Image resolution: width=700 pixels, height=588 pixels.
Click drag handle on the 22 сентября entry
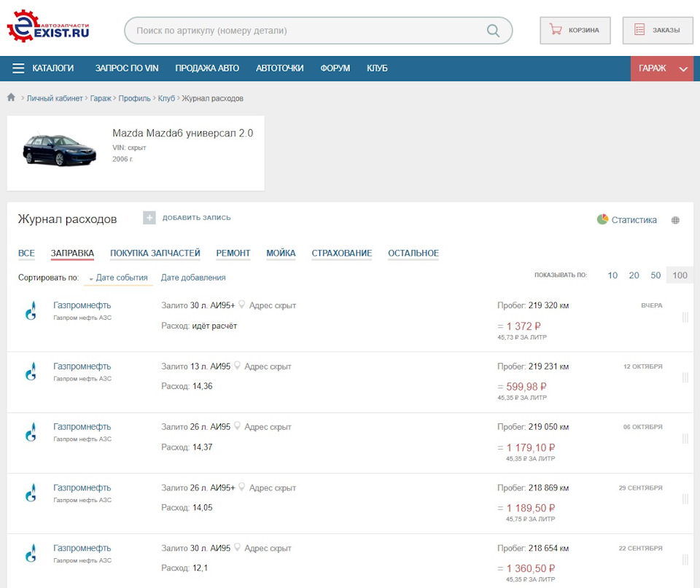click(685, 560)
